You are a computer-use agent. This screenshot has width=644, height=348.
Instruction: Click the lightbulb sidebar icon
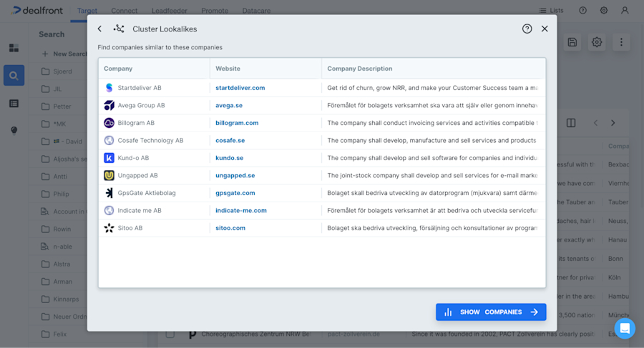tap(14, 131)
